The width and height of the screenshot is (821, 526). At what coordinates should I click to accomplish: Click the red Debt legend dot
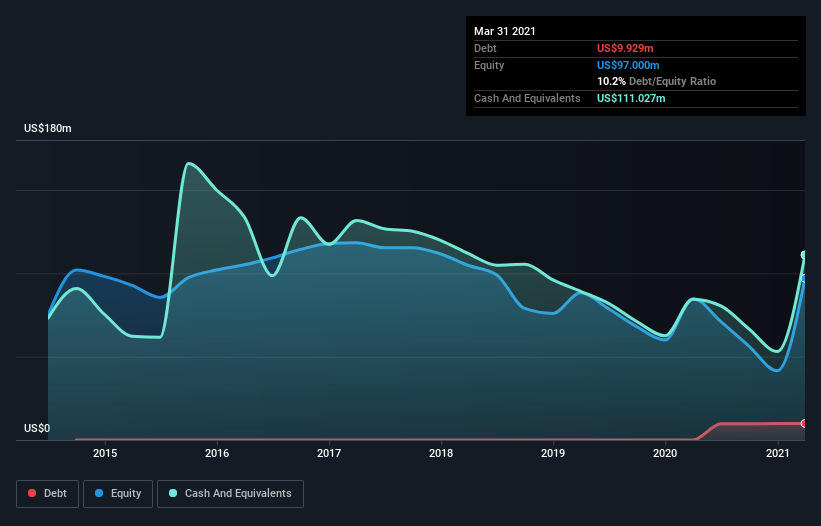point(32,493)
